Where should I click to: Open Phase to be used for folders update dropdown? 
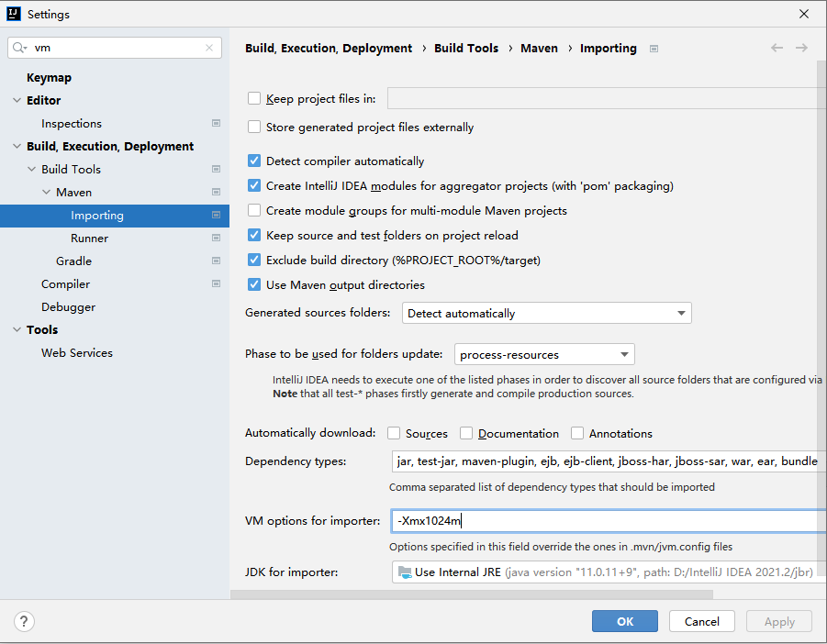click(x=544, y=354)
